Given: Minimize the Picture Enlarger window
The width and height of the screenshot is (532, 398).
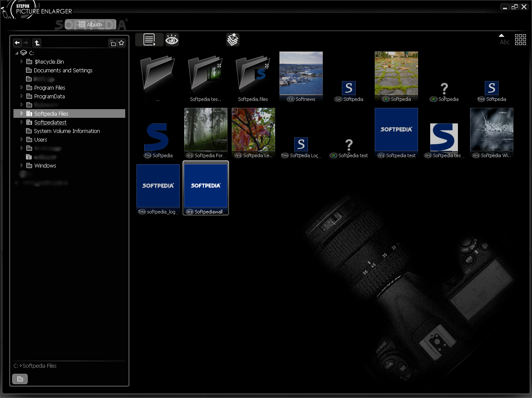Looking at the screenshot, I should (505, 6).
